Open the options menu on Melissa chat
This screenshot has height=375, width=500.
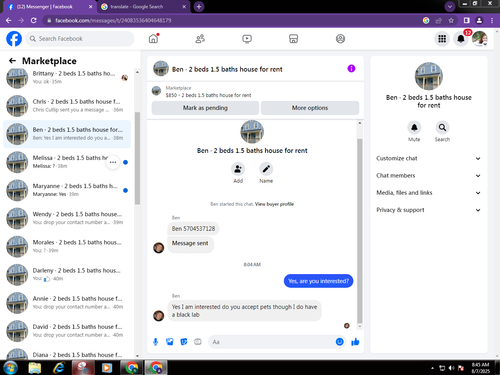coord(113,162)
